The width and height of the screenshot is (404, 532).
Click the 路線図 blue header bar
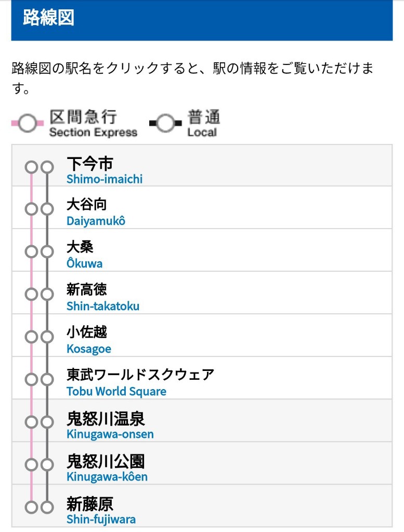(x=202, y=20)
